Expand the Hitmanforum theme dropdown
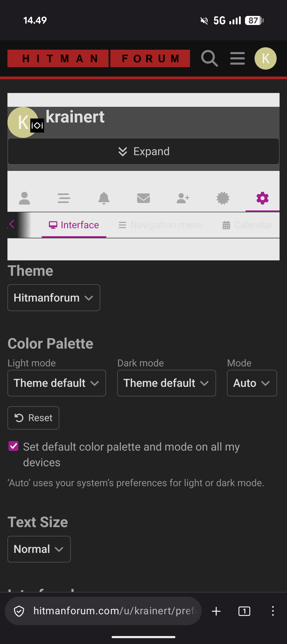The width and height of the screenshot is (287, 644). click(54, 298)
